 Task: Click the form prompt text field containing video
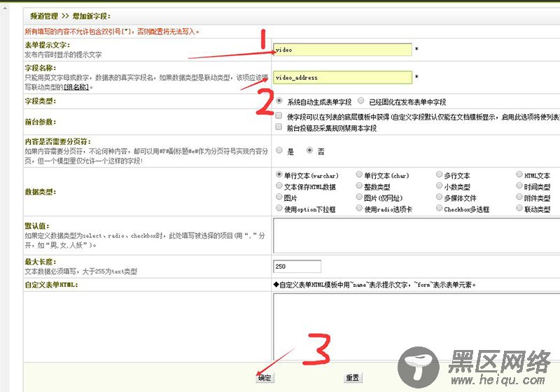click(342, 50)
